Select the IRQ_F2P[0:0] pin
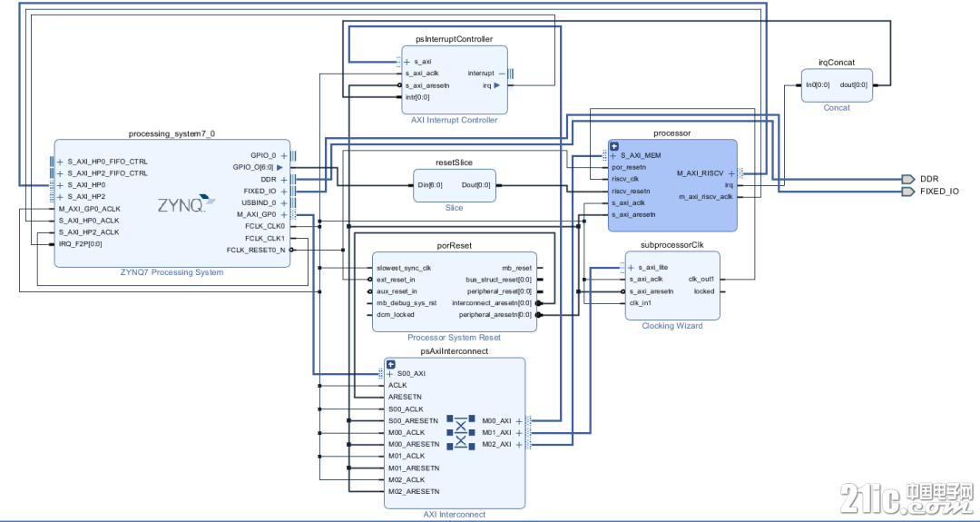 tap(81, 244)
